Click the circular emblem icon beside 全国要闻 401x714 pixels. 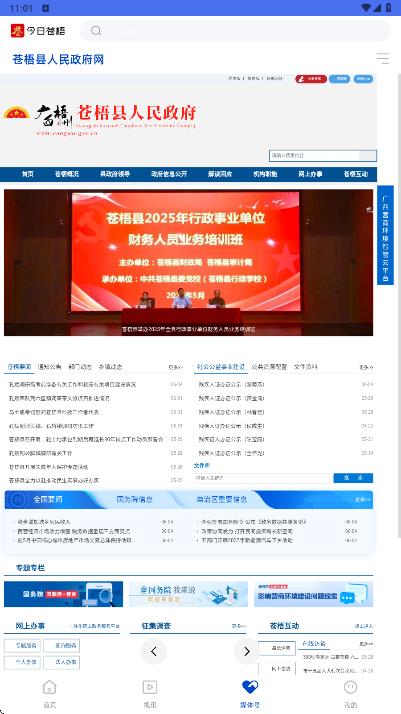18,500
